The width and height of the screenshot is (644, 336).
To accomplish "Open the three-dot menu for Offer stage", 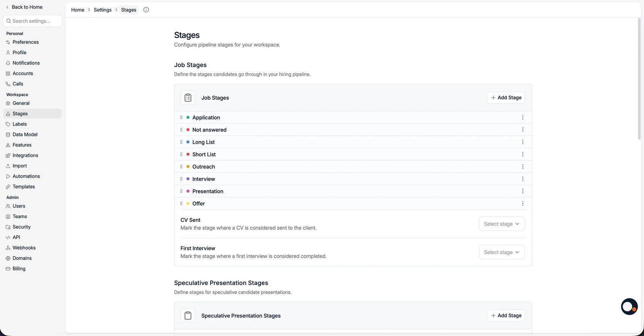I will (x=522, y=203).
